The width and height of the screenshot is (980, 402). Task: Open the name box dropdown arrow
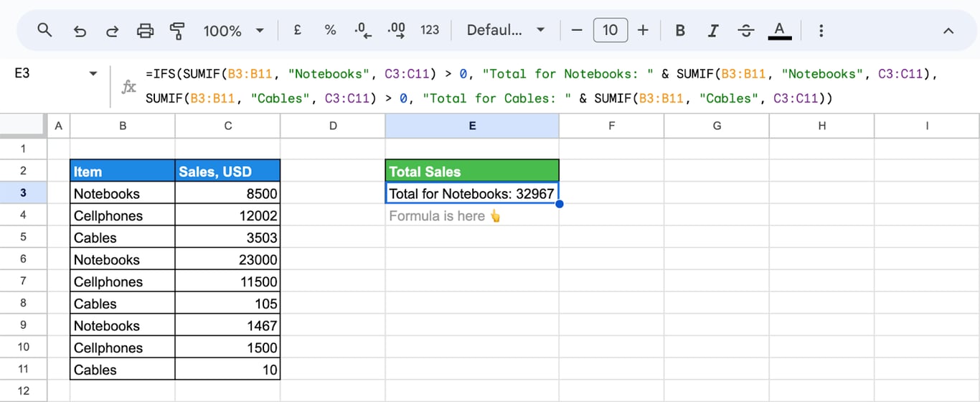pos(93,74)
